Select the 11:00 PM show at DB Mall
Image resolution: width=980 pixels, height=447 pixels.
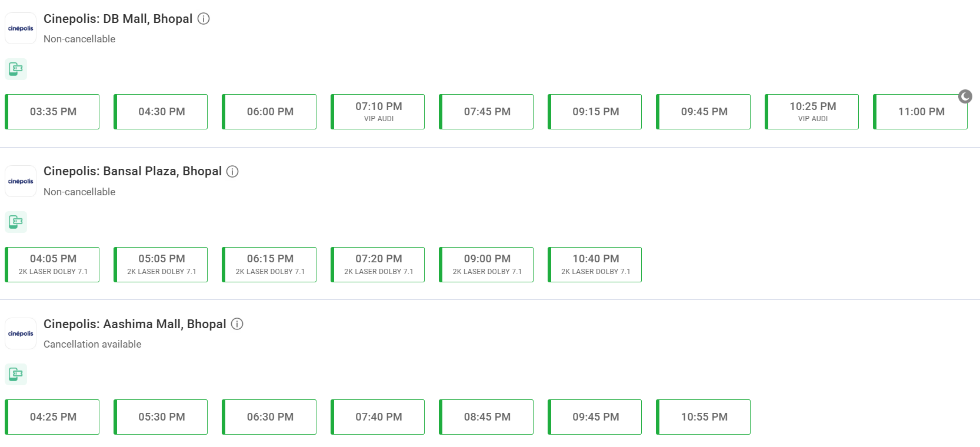[921, 112]
